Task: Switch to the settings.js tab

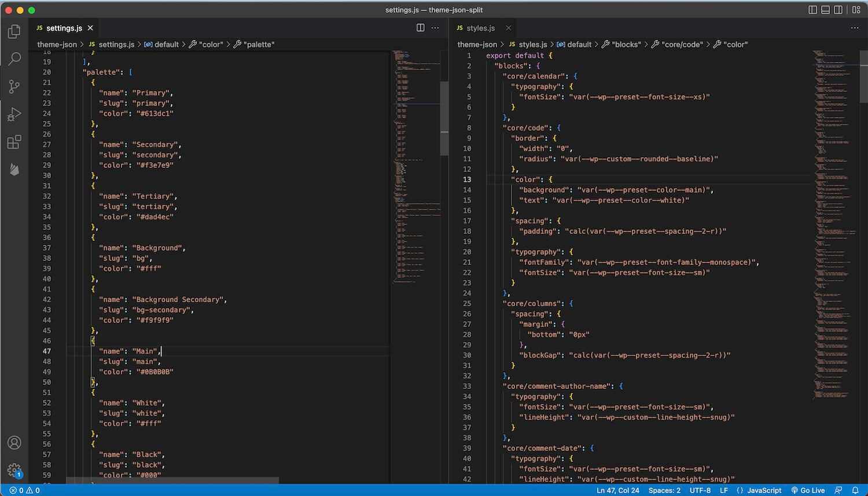Action: [64, 28]
